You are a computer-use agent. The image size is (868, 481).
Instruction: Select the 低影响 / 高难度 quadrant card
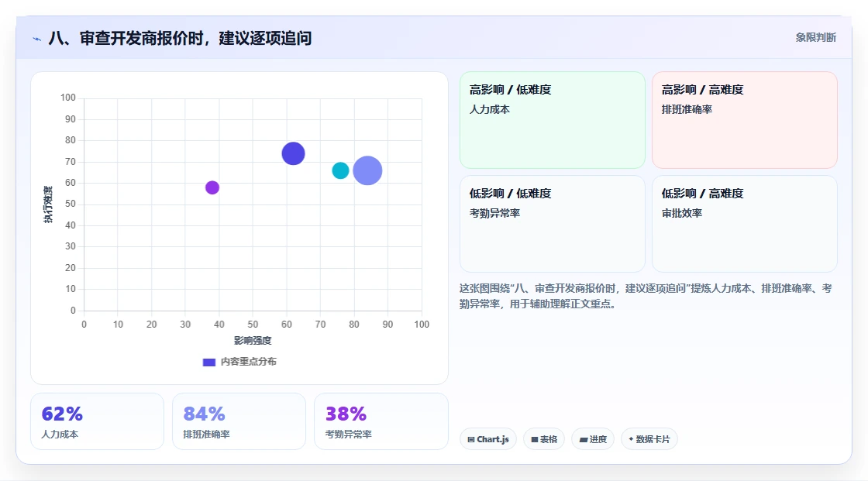point(745,224)
